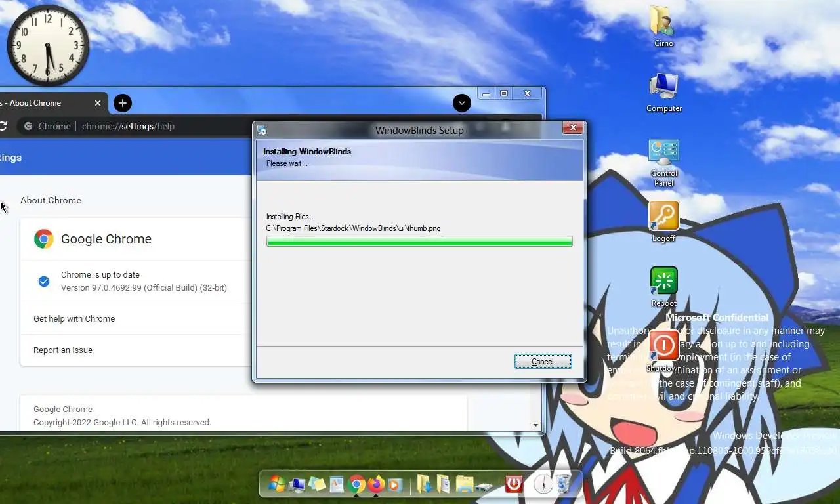
Task: Minimize the Chrome window
Action: coord(486,94)
